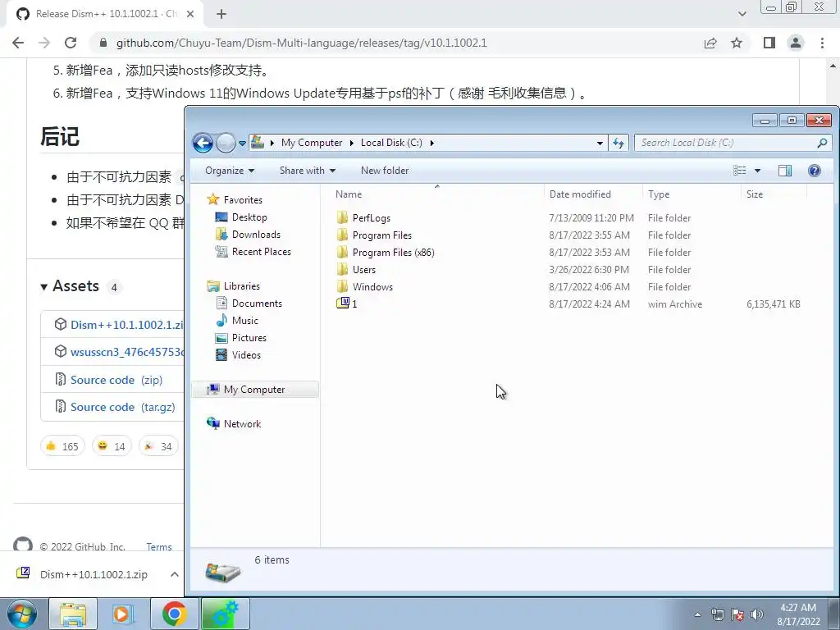Click My Computer in the address bar breadcrumb

point(311,143)
